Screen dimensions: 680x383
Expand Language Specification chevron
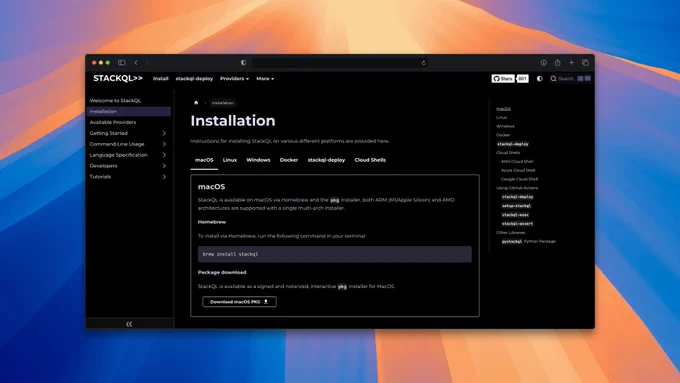(164, 155)
